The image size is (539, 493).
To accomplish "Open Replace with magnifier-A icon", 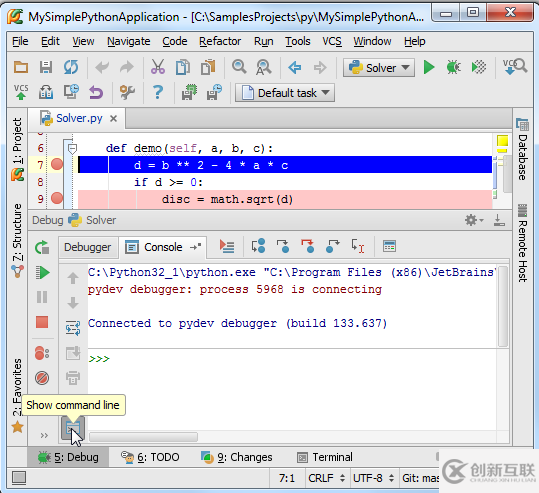I will (x=264, y=67).
